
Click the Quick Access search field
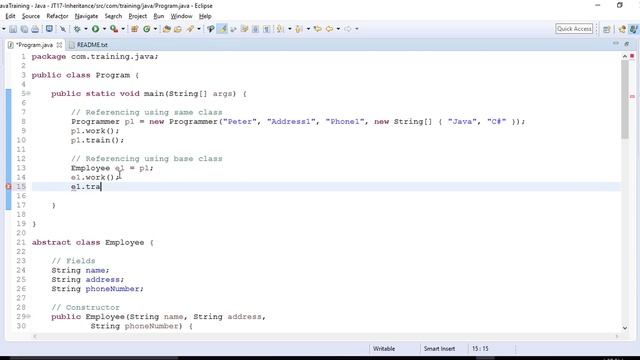tap(574, 29)
